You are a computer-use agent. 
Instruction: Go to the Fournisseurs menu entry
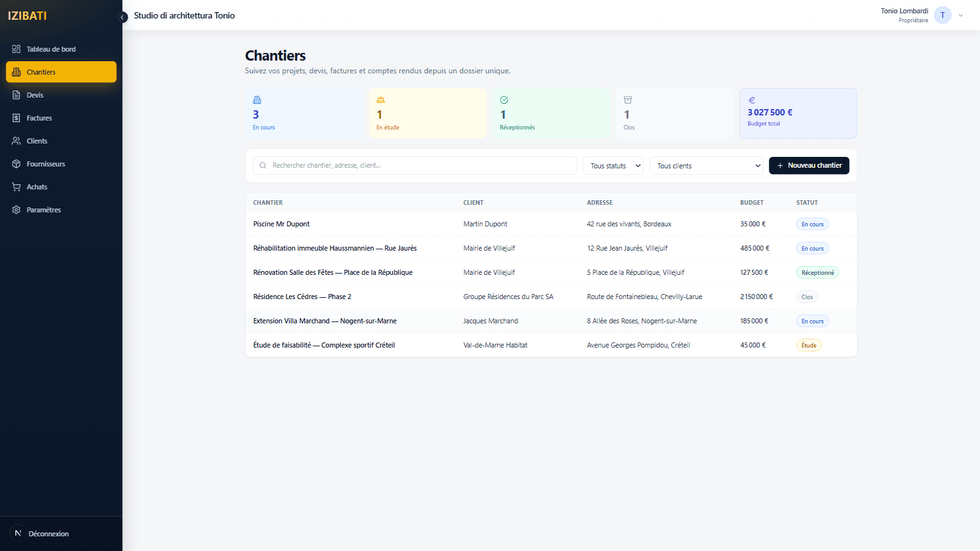(x=46, y=164)
